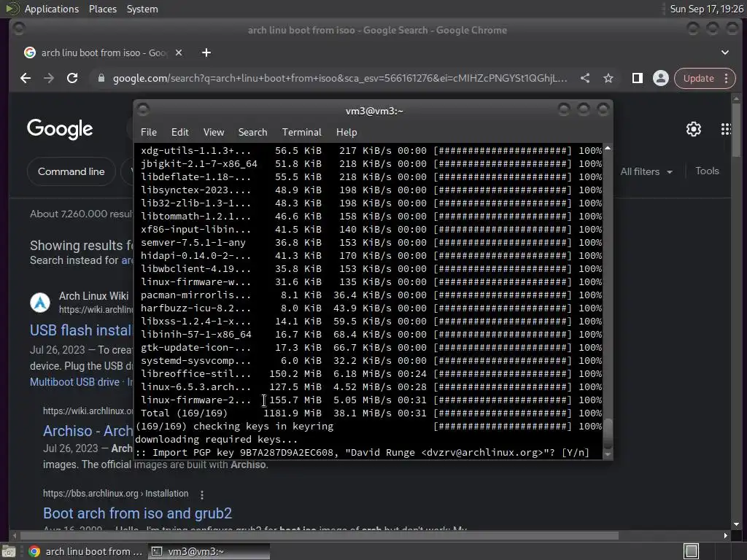
Task: Click the PGP key import prompt line
Action: pyautogui.click(x=362, y=452)
